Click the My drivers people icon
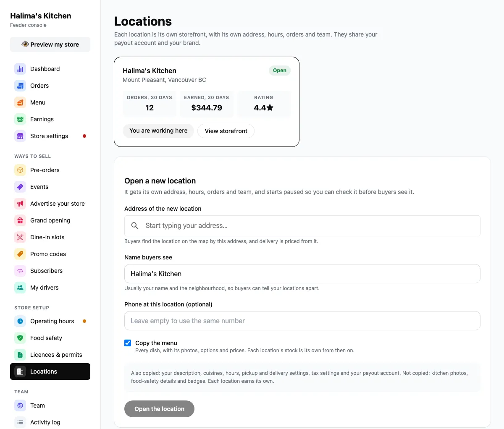The width and height of the screenshot is (504, 429). click(x=20, y=288)
